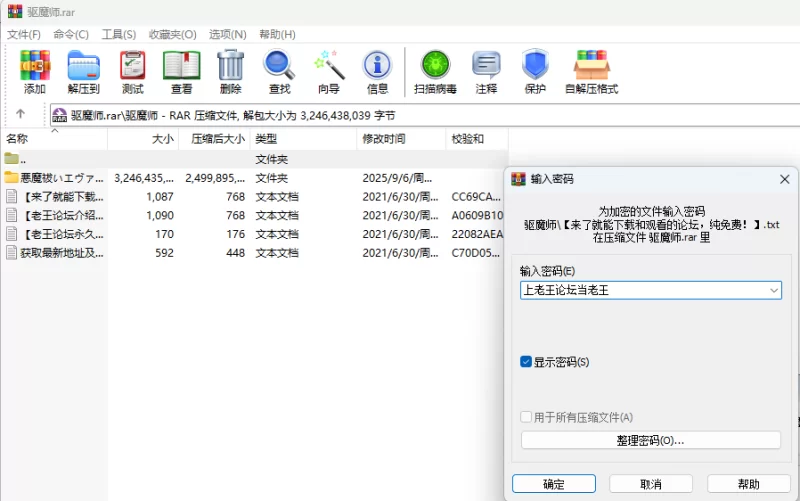Open the 工具(S) menu
This screenshot has height=501, width=800.
tap(118, 34)
